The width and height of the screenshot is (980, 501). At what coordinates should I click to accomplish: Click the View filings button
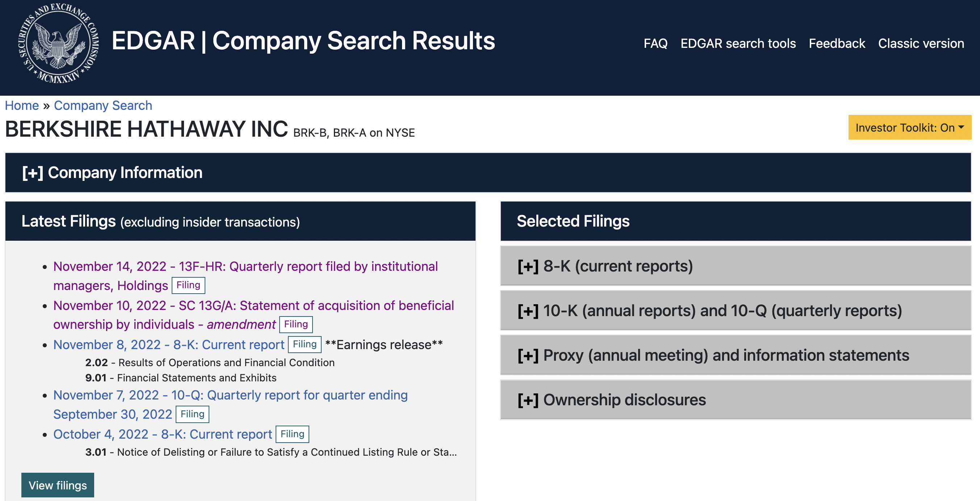click(58, 485)
